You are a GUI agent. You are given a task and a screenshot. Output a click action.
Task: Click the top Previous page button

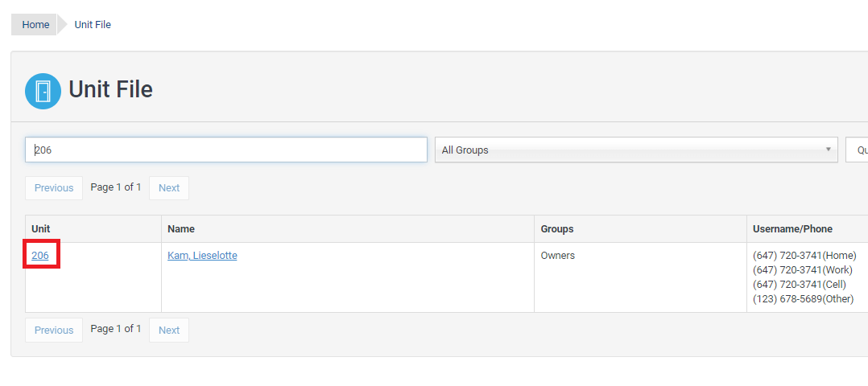[54, 188]
